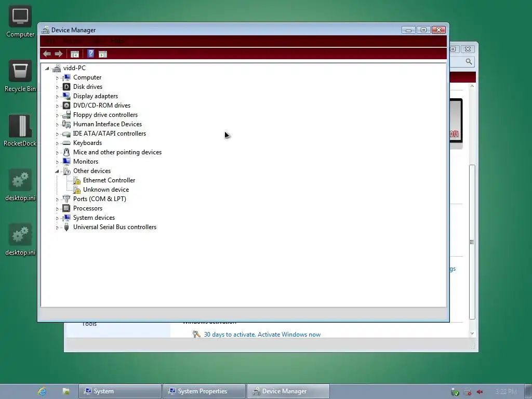Viewport: 532px width, 399px height.
Task: Expand the Keyboards arrow
Action: [x=57, y=143]
